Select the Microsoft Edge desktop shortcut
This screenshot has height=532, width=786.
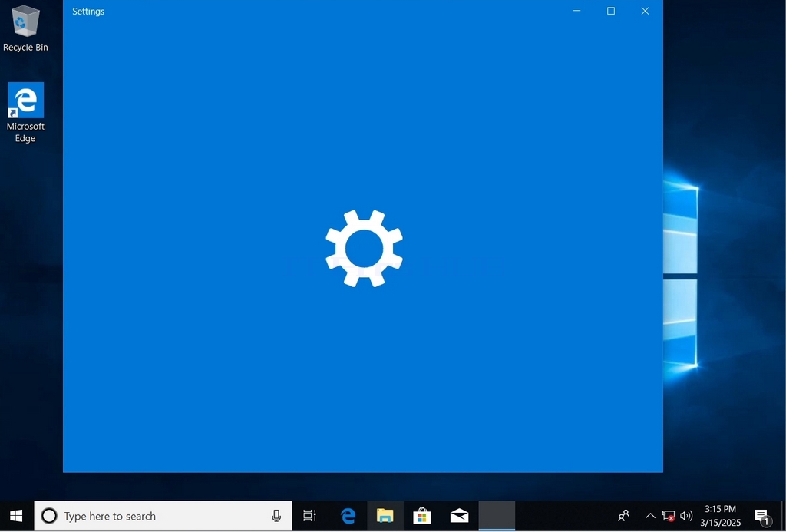[x=25, y=113]
